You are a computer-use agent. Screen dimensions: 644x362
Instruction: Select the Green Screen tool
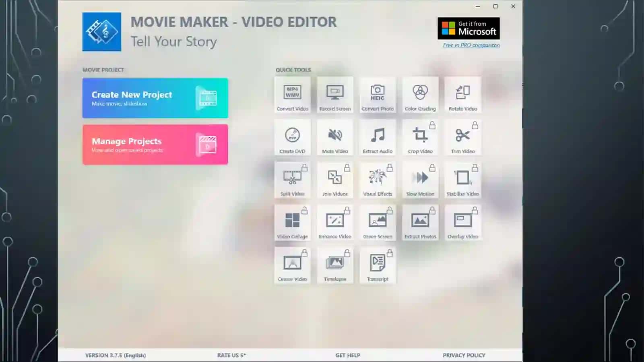pyautogui.click(x=378, y=223)
